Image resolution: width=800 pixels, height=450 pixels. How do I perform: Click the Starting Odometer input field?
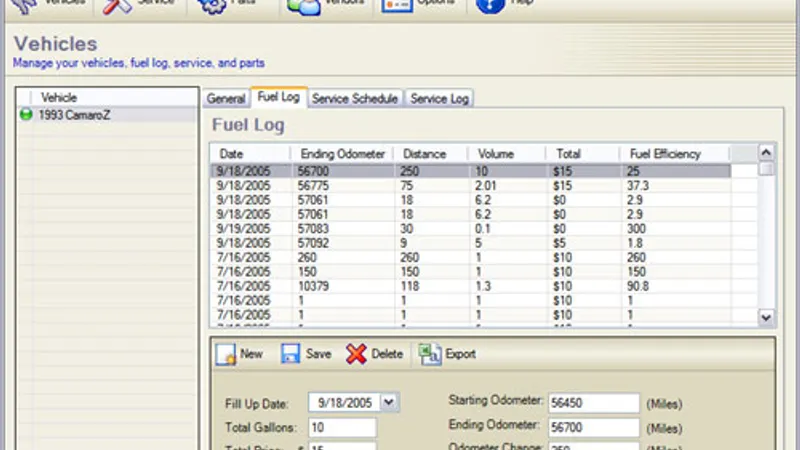point(593,402)
